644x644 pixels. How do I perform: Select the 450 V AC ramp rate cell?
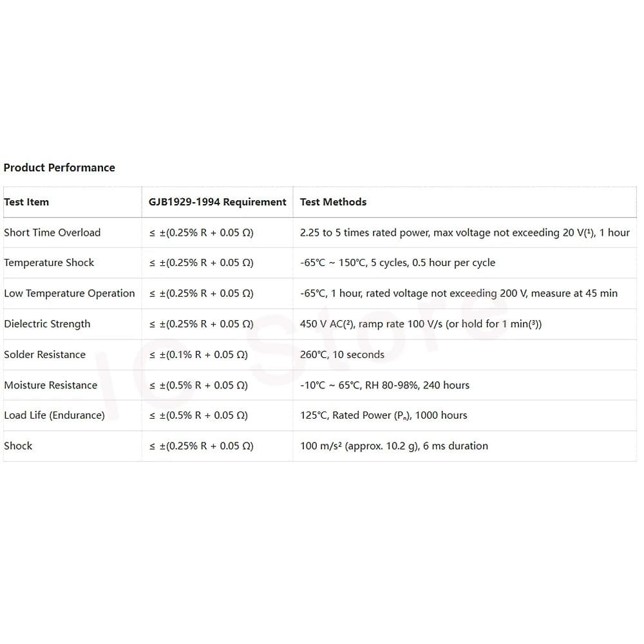point(421,324)
